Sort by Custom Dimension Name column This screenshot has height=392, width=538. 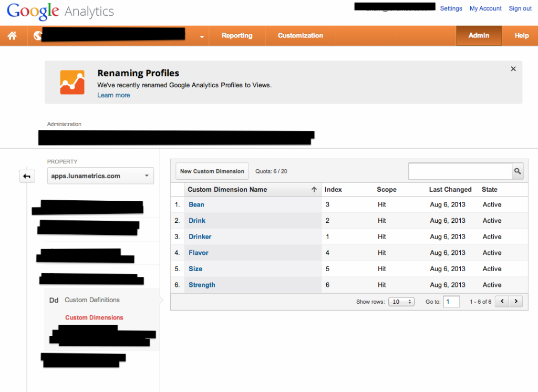click(227, 190)
